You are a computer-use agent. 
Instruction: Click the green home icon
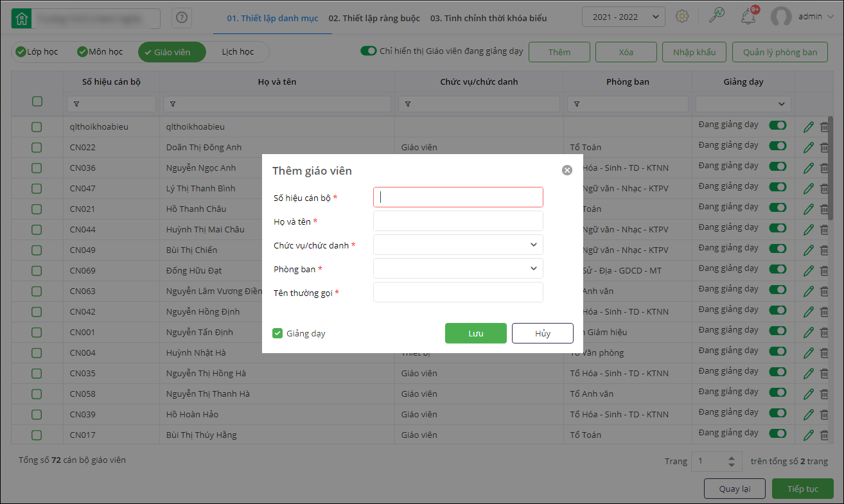[x=21, y=18]
